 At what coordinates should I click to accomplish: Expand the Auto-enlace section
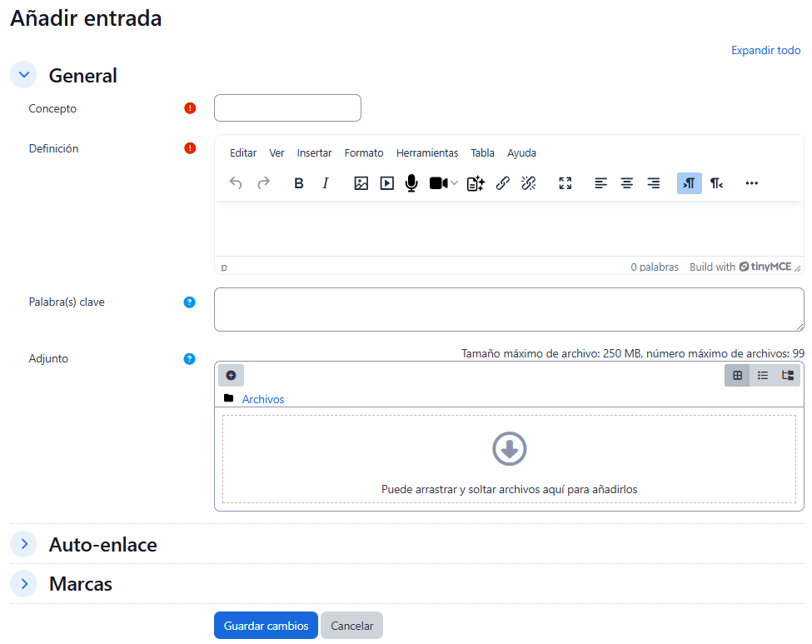[x=23, y=544]
